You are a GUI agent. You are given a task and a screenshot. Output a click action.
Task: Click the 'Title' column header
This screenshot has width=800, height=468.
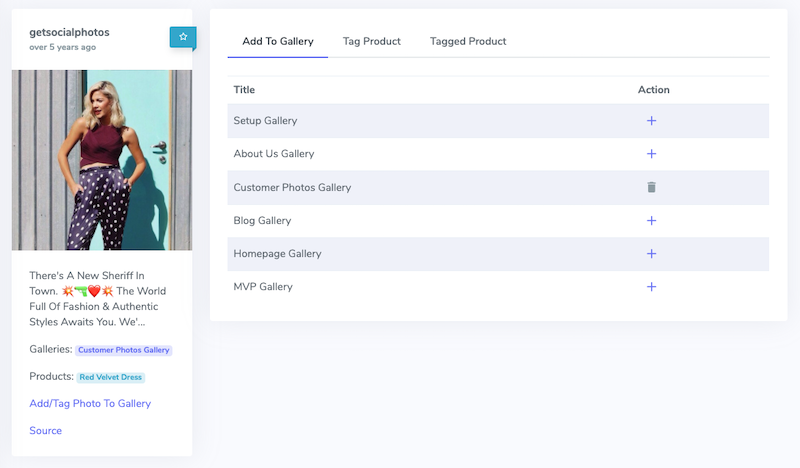click(x=244, y=90)
